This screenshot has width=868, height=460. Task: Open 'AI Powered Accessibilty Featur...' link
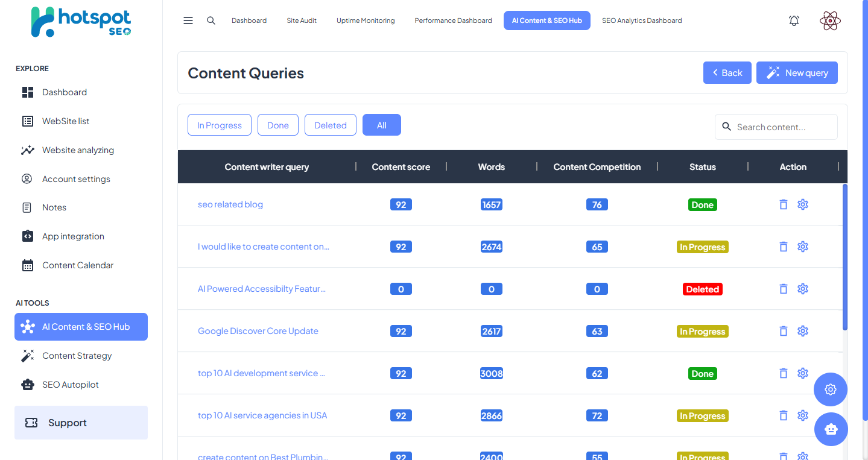click(x=262, y=289)
